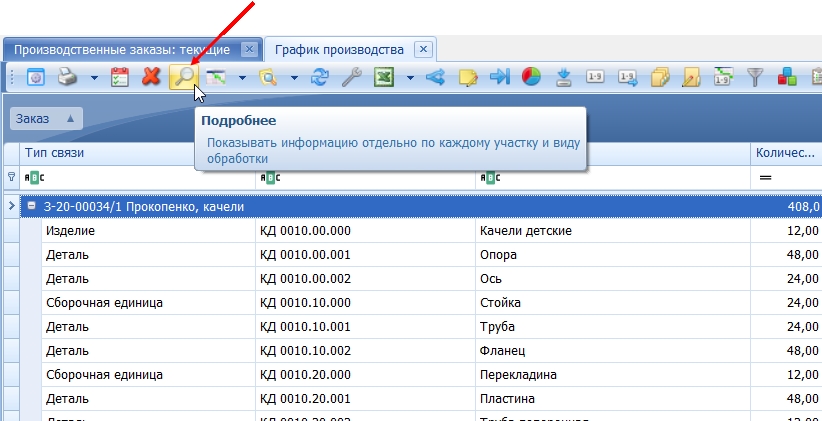This screenshot has width=822, height=421.
Task: Click the Качели детские cell
Action: pyautogui.click(x=613, y=231)
